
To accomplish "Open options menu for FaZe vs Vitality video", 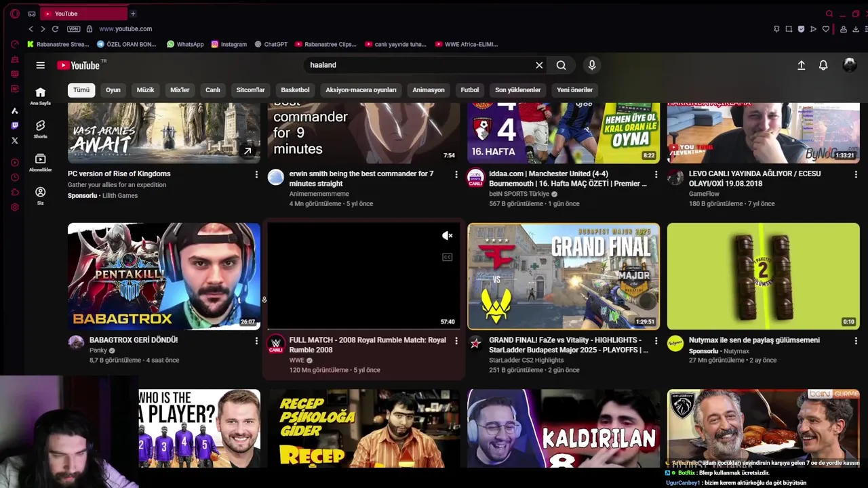I will pos(656,341).
